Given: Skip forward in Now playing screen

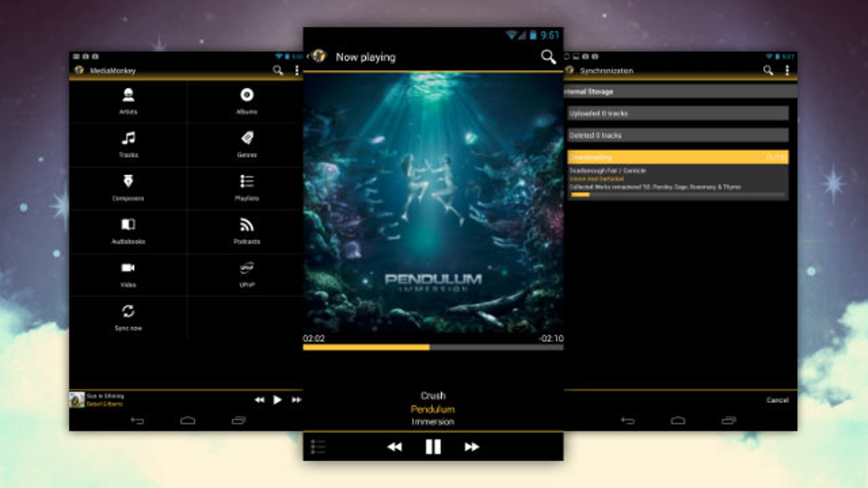Looking at the screenshot, I should coord(472,447).
